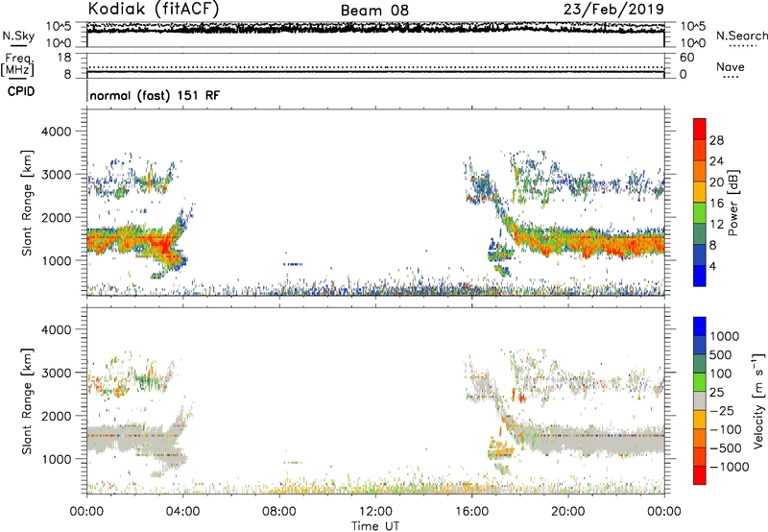Image resolution: width=768 pixels, height=532 pixels.
Task: Click the '-500' velocity colorbar value
Action: point(726,447)
